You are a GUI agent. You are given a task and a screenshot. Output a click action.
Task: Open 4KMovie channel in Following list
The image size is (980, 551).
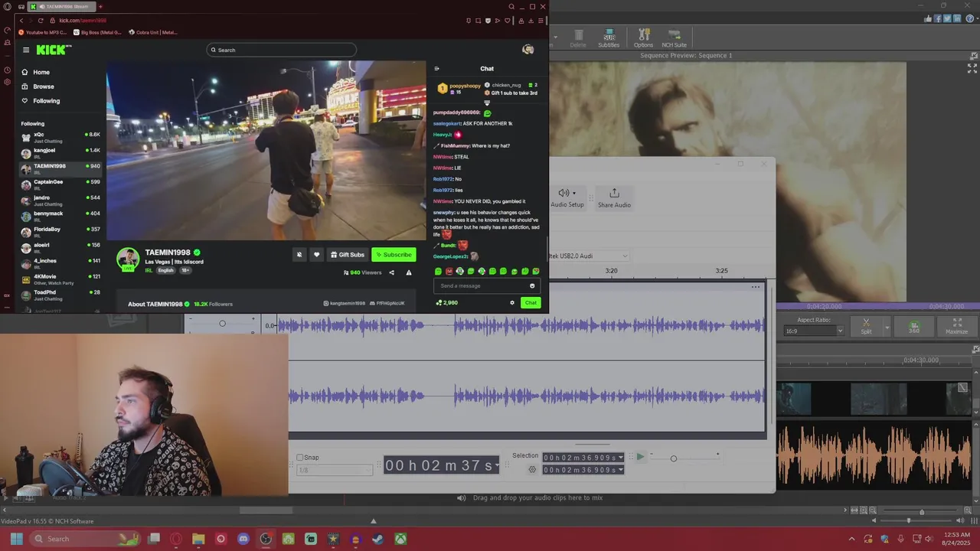60,279
